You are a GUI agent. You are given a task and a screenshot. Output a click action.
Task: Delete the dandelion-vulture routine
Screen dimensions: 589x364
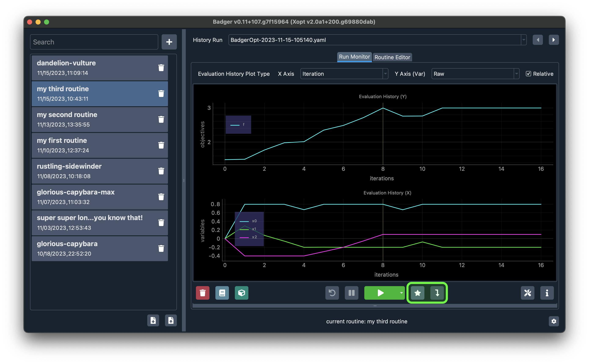coord(161,68)
